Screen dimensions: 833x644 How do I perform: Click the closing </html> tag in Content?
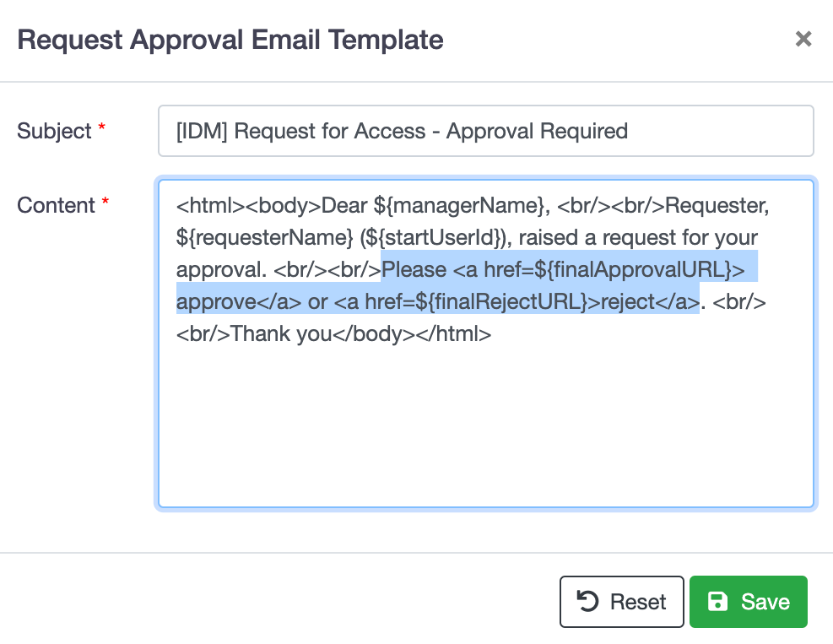[454, 333]
